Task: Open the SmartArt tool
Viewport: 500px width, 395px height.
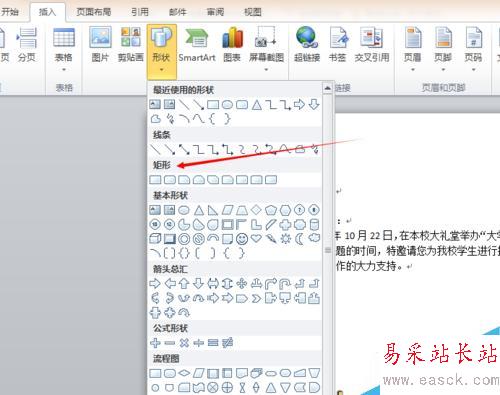Action: click(197, 45)
